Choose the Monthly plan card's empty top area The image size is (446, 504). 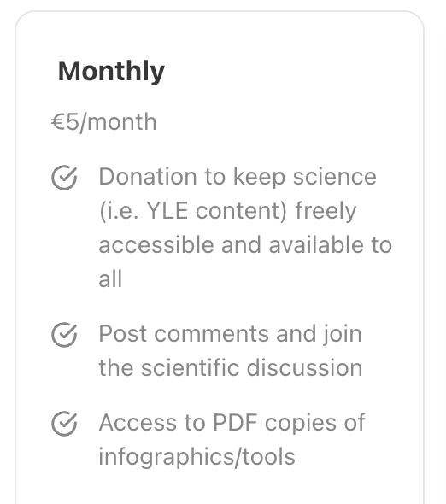pos(220,34)
